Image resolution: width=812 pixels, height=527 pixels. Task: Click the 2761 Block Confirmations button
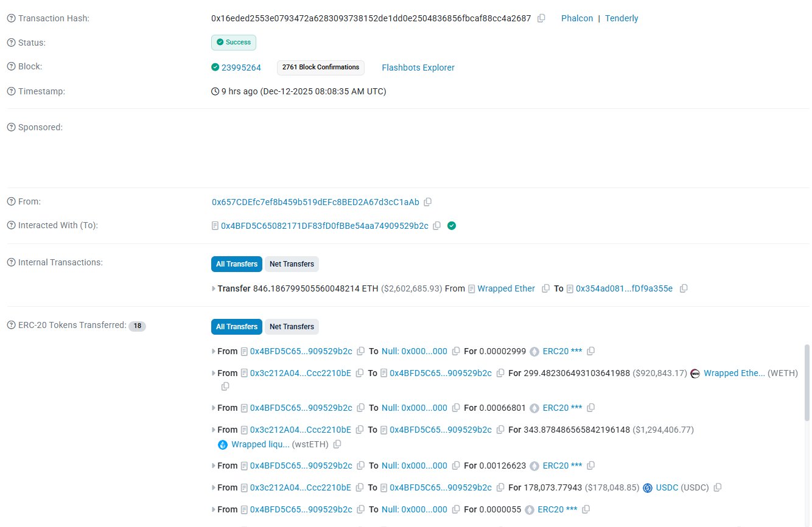[321, 68]
